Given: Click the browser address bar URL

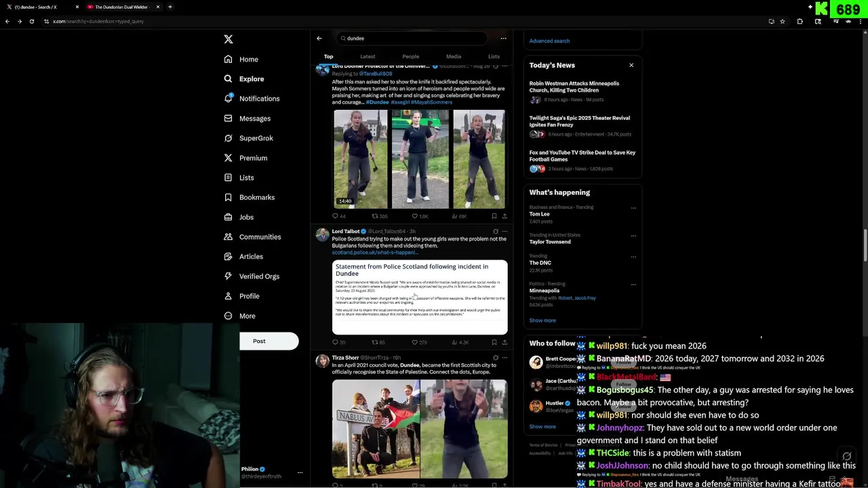Looking at the screenshot, I should click(98, 21).
